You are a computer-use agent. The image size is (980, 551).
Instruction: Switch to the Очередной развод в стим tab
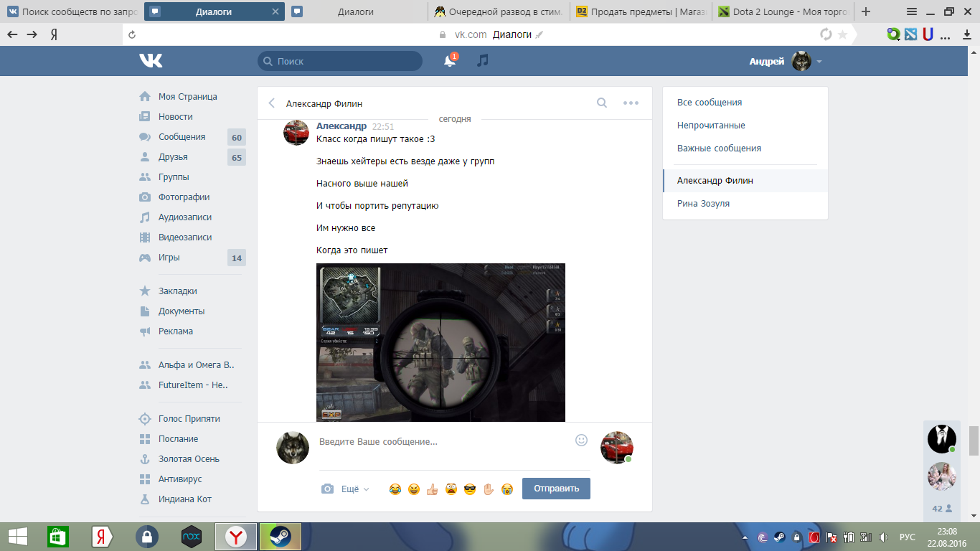click(x=499, y=11)
